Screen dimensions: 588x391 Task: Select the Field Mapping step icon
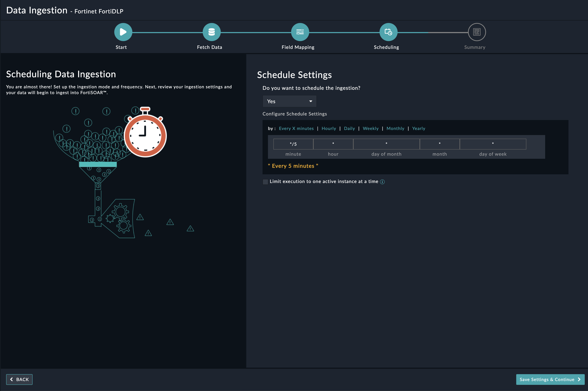pyautogui.click(x=300, y=32)
